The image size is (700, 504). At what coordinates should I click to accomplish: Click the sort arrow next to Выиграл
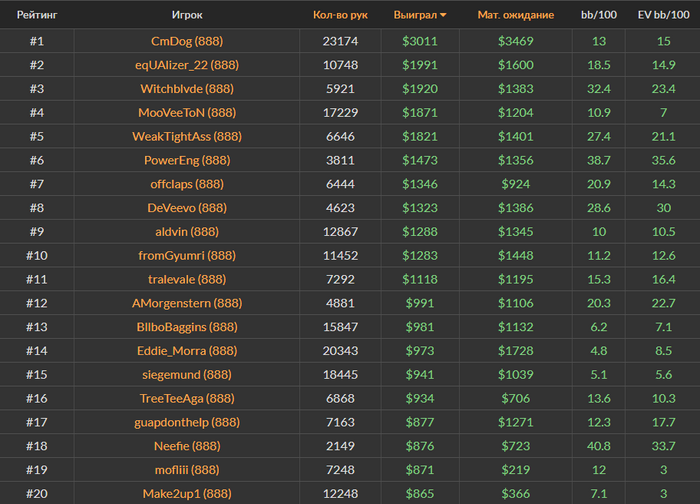pyautogui.click(x=443, y=16)
